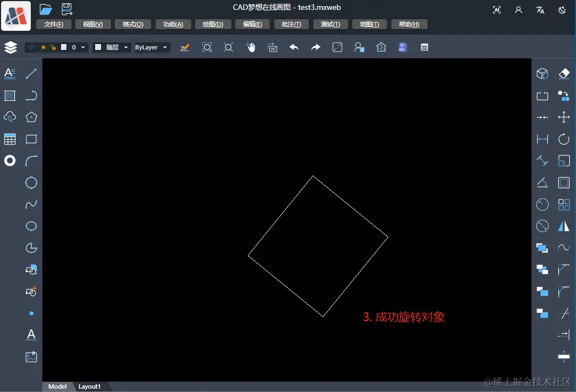Screen dimensions: 576x392
Task: Click the Insert block tool
Action: (x=31, y=269)
